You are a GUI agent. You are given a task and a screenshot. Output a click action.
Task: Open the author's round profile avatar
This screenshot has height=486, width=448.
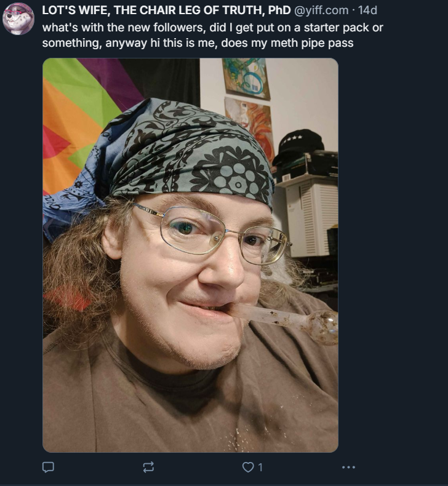coord(18,18)
